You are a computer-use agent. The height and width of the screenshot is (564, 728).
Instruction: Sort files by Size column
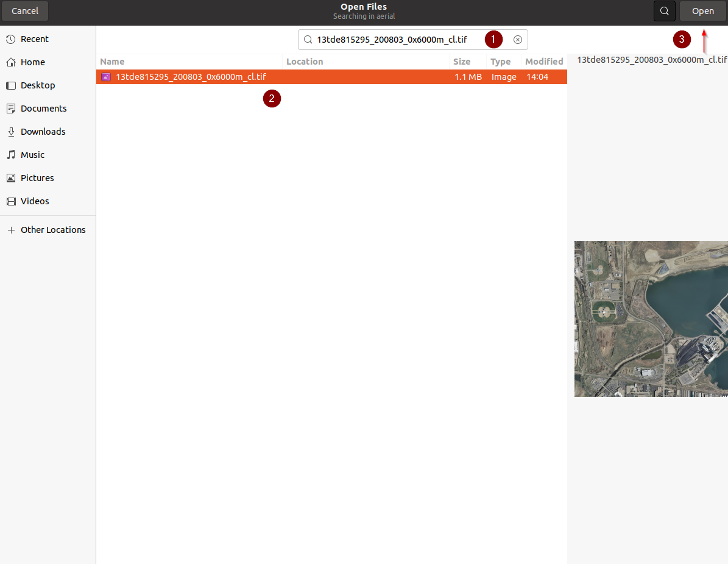pyautogui.click(x=467, y=62)
